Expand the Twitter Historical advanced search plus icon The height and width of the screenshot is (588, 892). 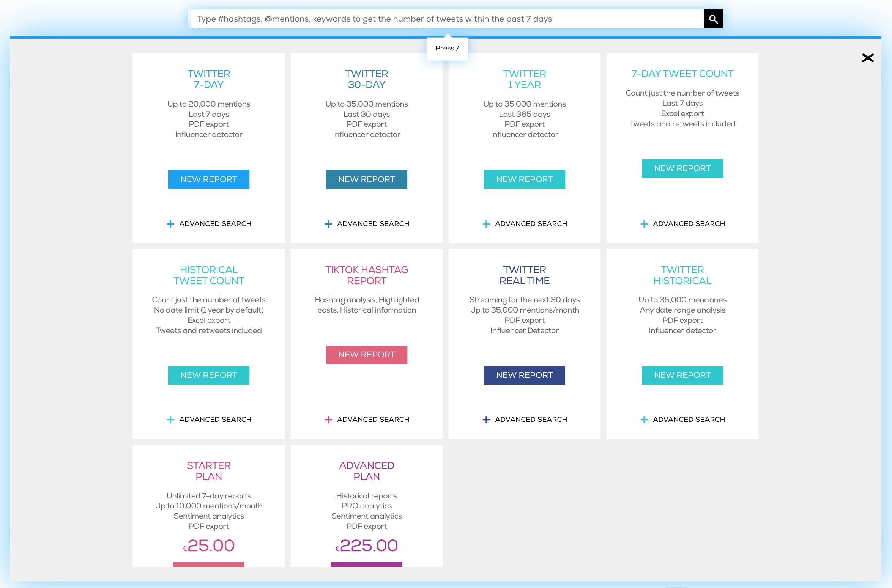click(x=644, y=420)
